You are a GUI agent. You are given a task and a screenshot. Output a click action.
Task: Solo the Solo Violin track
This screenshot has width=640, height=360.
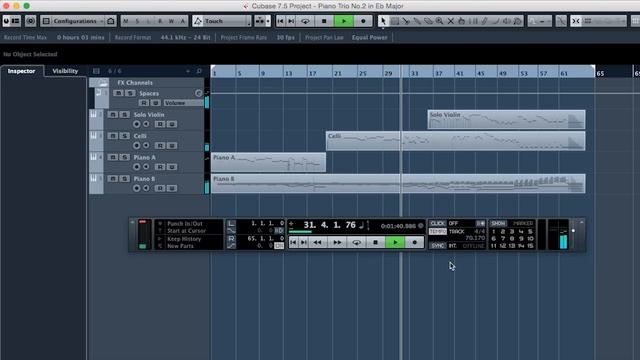[x=124, y=115]
